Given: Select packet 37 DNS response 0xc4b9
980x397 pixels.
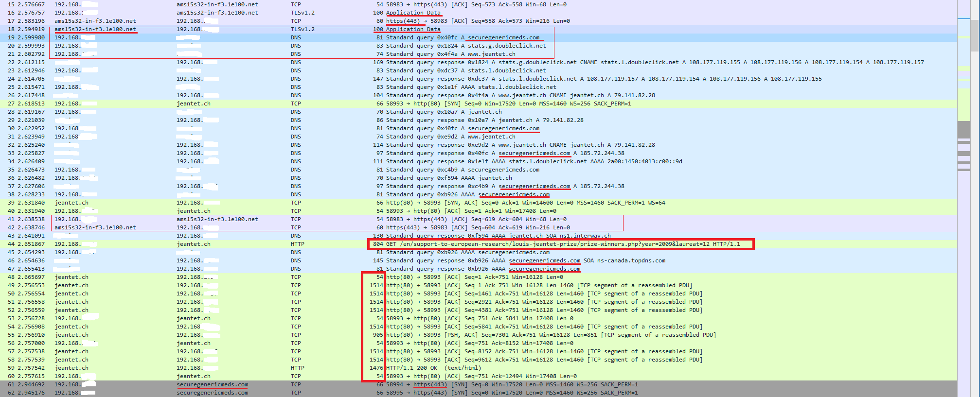Looking at the screenshot, I should tap(479, 186).
